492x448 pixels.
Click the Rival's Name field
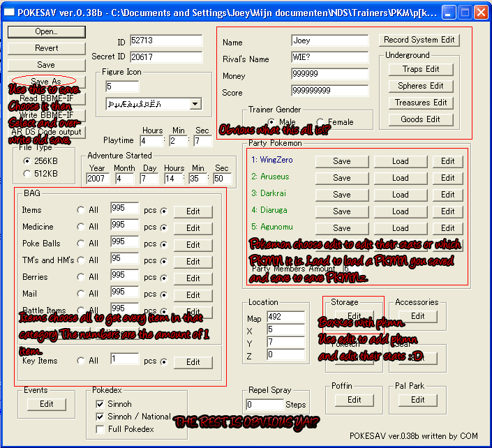pyautogui.click(x=329, y=57)
